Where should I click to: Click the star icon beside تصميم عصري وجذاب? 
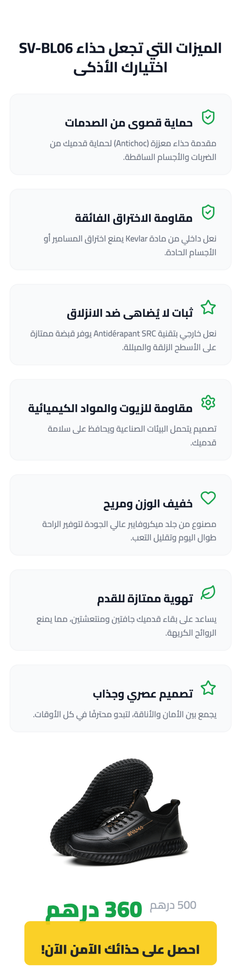tap(208, 688)
